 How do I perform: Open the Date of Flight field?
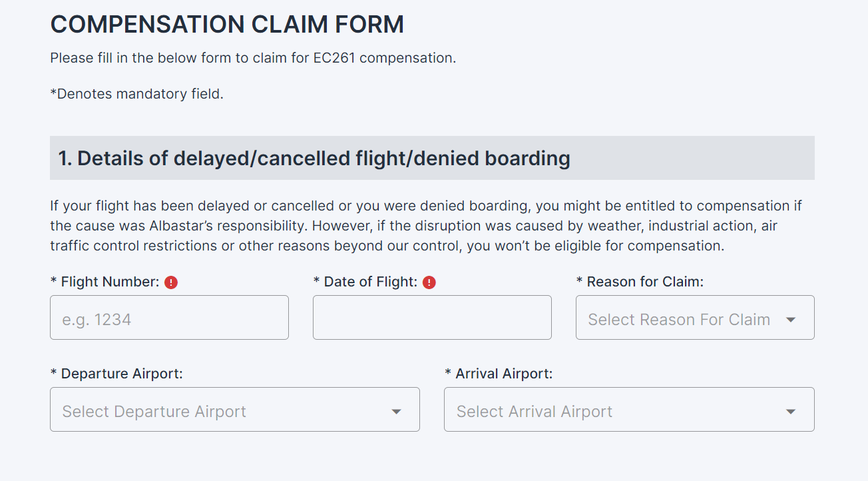(432, 318)
